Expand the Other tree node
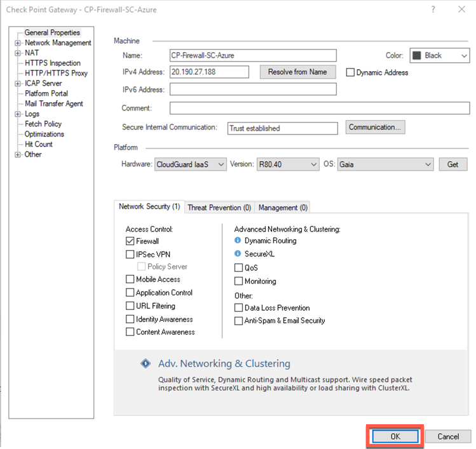This screenshot has width=476, height=449. pos(18,154)
